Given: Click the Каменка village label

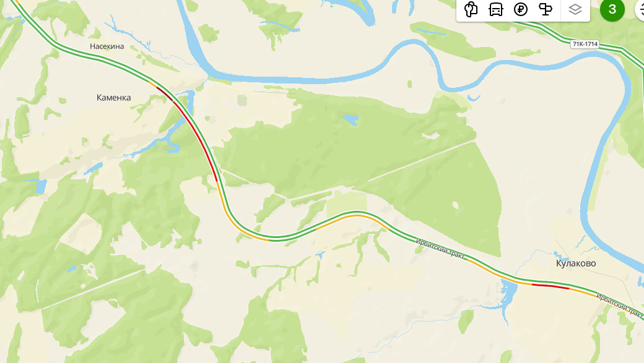Looking at the screenshot, I should 114,98.
